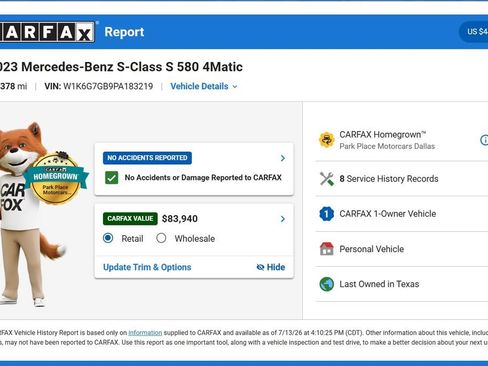
Task: Open the Homegrown info circle icon
Action: tap(484, 140)
